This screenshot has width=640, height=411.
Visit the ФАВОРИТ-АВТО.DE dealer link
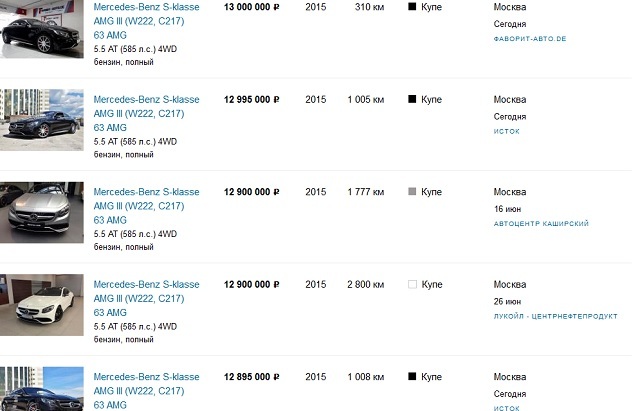(530, 39)
